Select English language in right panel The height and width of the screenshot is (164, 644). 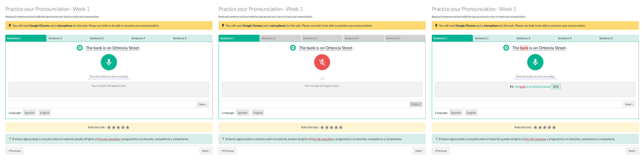coord(471,113)
